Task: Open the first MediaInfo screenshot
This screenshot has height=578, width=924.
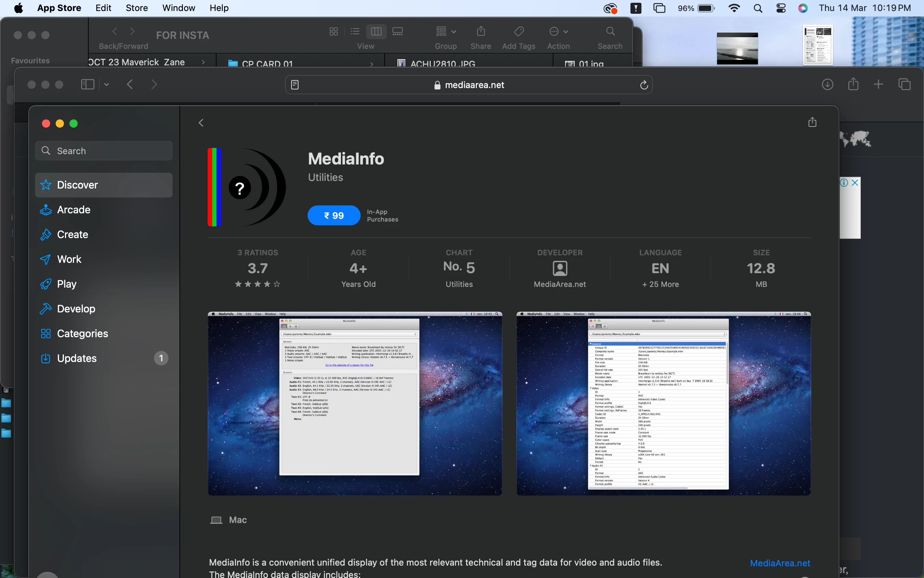Action: pyautogui.click(x=355, y=404)
